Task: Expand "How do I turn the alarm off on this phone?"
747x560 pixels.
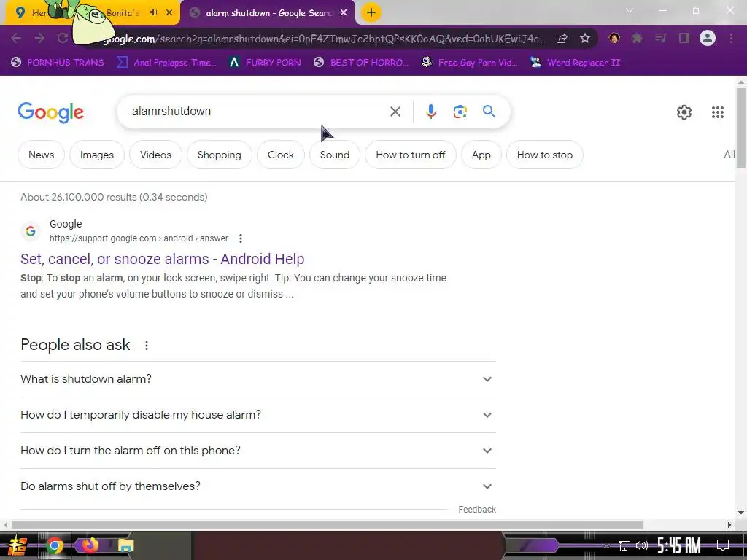Action: pyautogui.click(x=258, y=451)
